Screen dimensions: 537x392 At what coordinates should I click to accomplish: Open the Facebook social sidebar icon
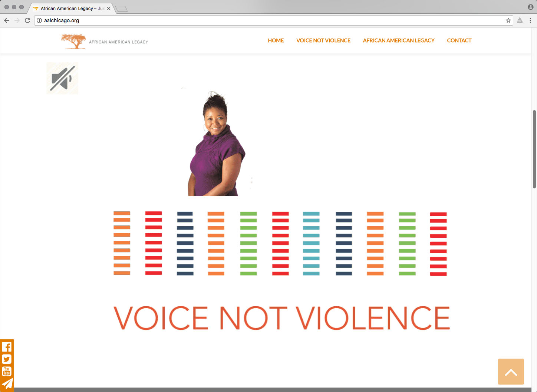click(x=7, y=347)
